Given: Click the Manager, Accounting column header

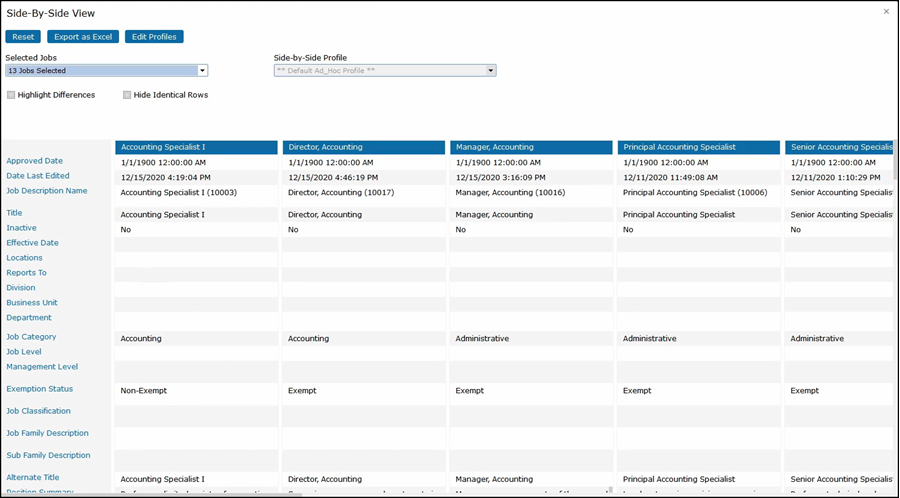Looking at the screenshot, I should coord(530,147).
